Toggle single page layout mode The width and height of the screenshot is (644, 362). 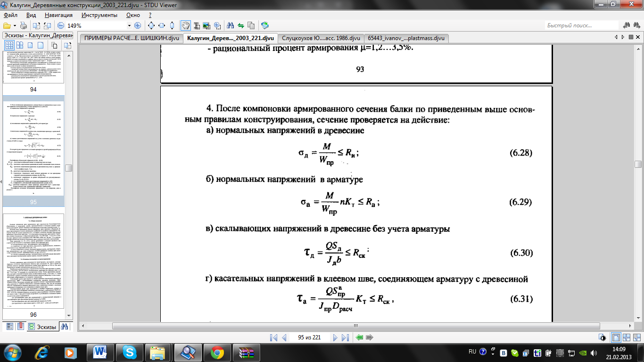pos(616,337)
